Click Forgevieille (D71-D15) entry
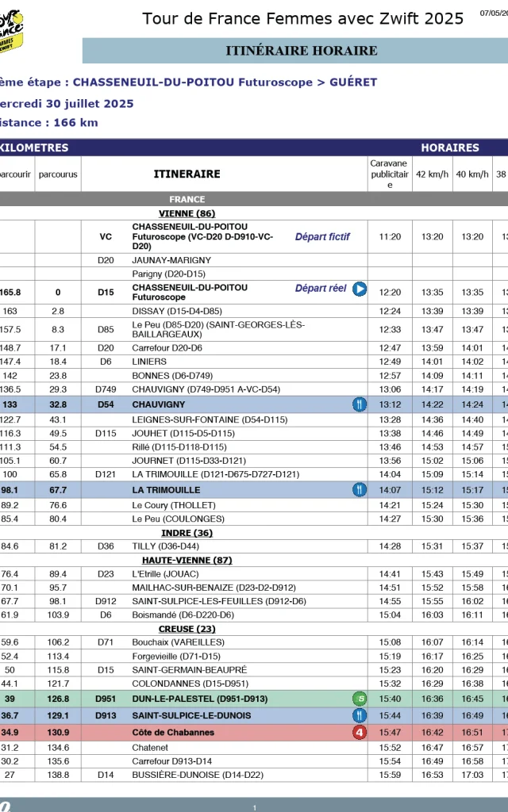The width and height of the screenshot is (508, 812). pyautogui.click(x=176, y=657)
